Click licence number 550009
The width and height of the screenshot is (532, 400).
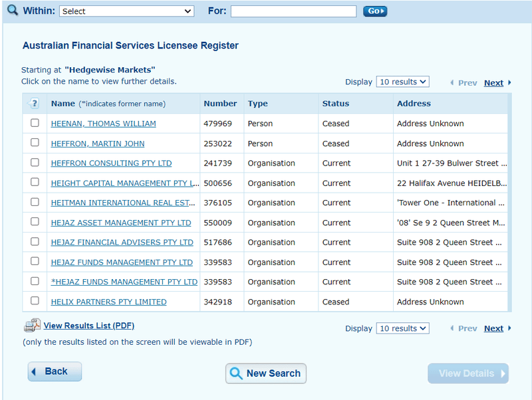click(217, 223)
